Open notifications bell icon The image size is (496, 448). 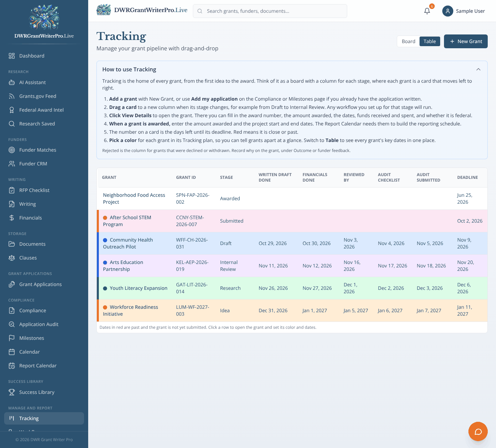point(427,11)
